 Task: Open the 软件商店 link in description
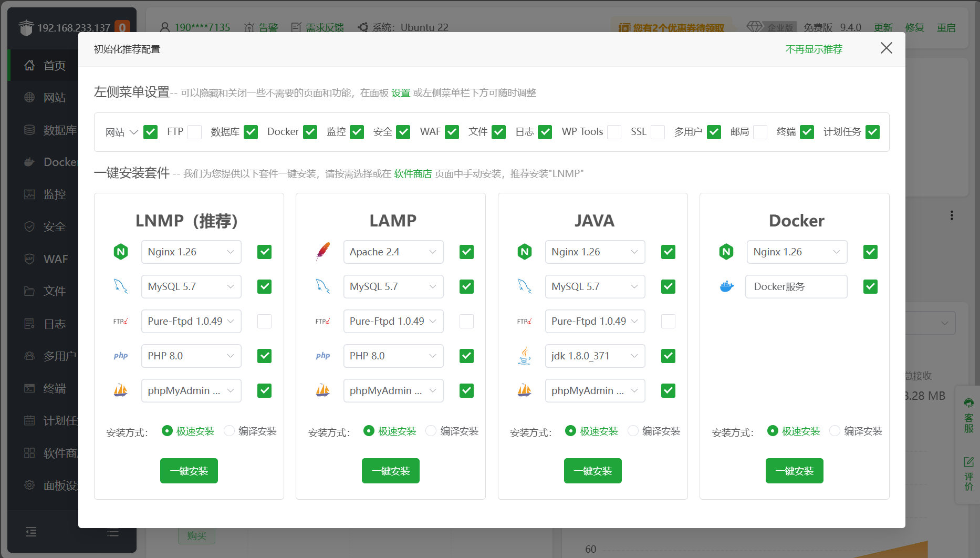point(413,174)
